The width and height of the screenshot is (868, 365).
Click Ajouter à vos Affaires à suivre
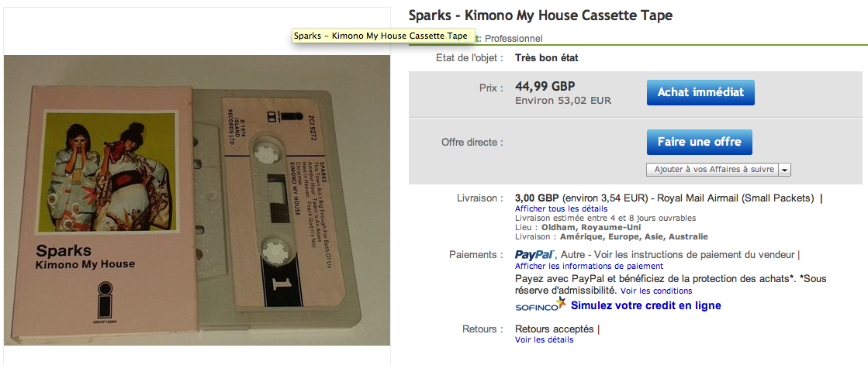pos(713,170)
